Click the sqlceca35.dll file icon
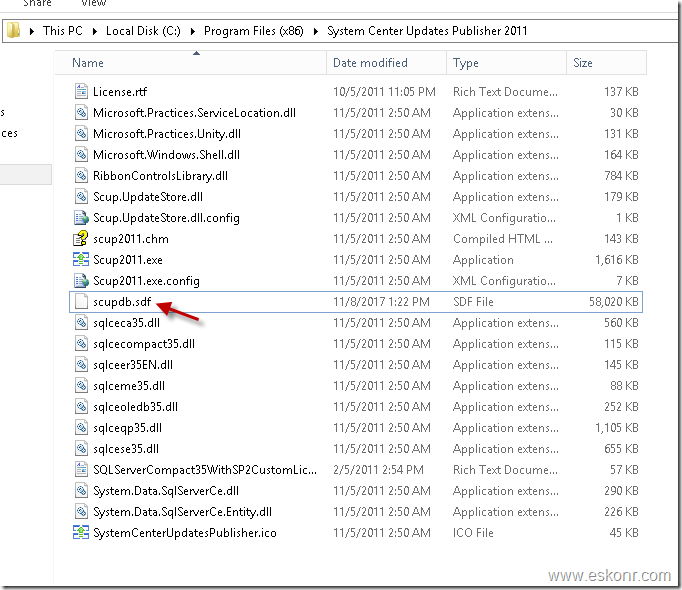Image resolution: width=682 pixels, height=590 pixels. [81, 323]
